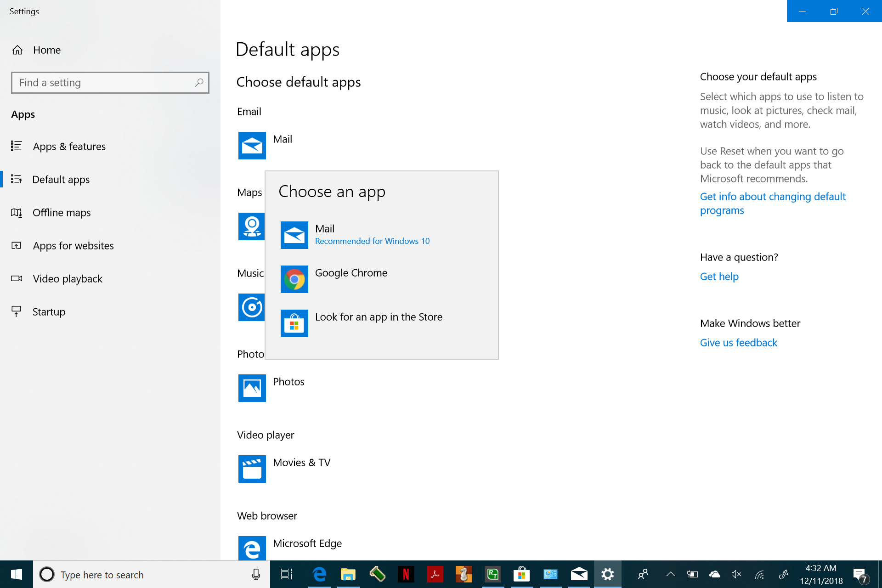Click the Windows Ink Workspace pen icon
Image resolution: width=882 pixels, height=588 pixels.
(784, 574)
